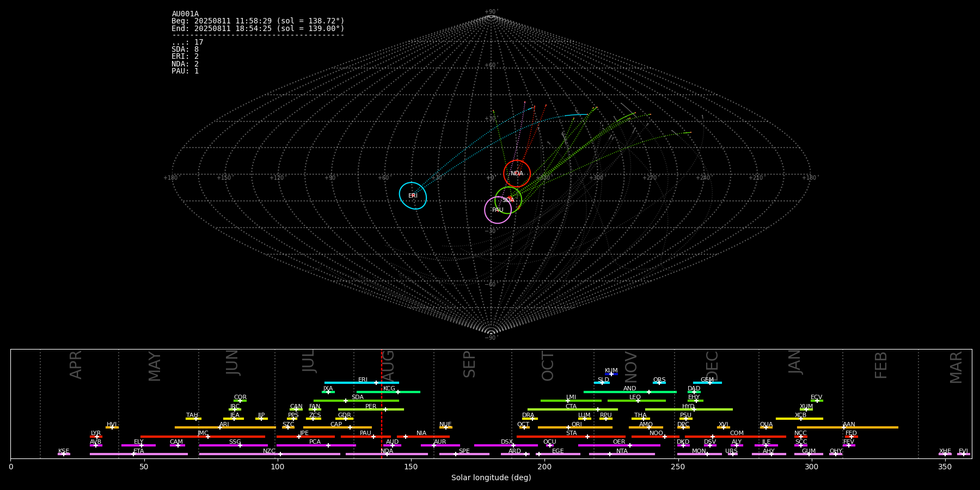Click the PER shower bar in the timeline

tap(371, 409)
